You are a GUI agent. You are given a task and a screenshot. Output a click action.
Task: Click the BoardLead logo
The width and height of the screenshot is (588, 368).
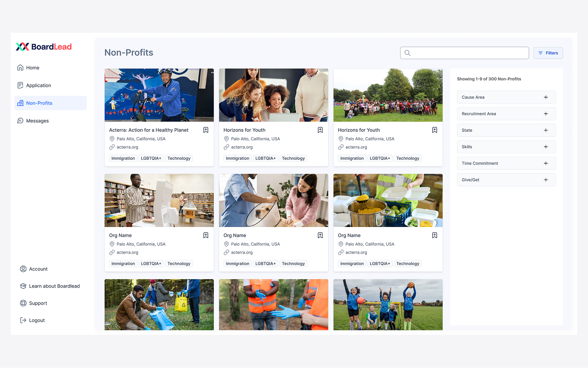43,47
